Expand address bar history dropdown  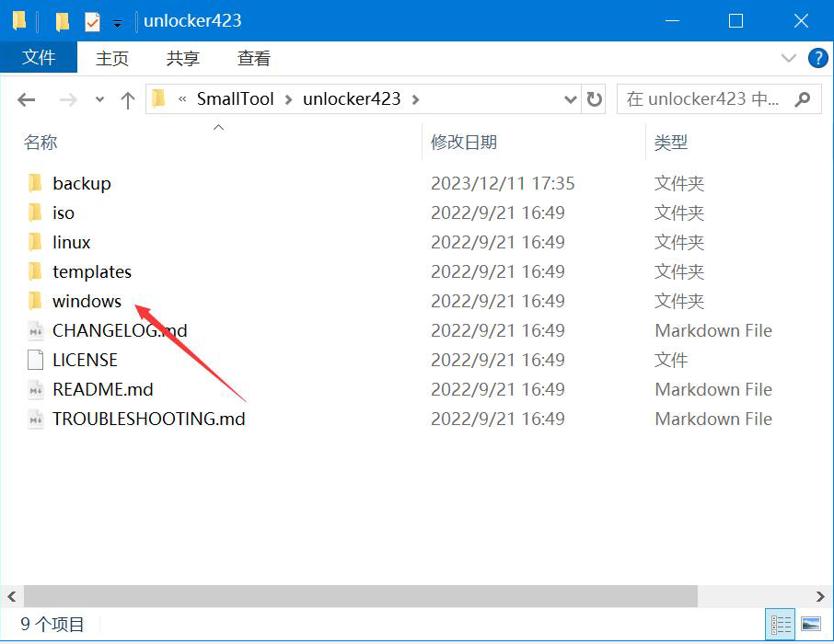coord(570,99)
